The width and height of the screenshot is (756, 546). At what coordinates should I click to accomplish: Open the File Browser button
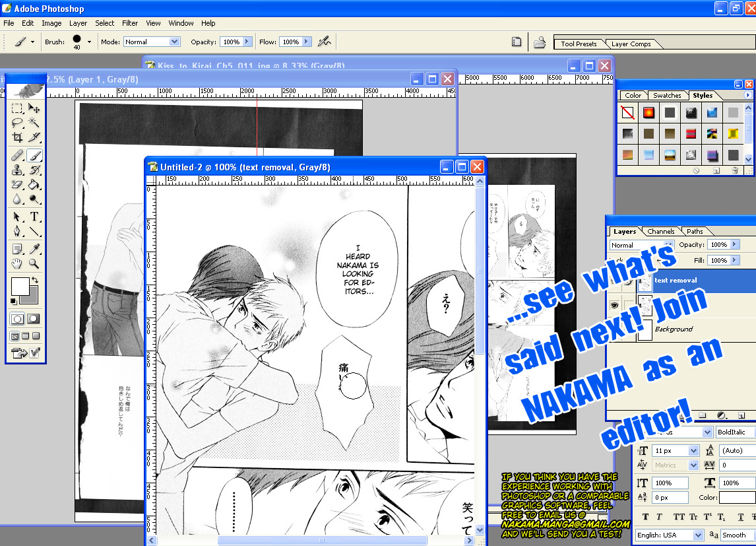[x=540, y=42]
